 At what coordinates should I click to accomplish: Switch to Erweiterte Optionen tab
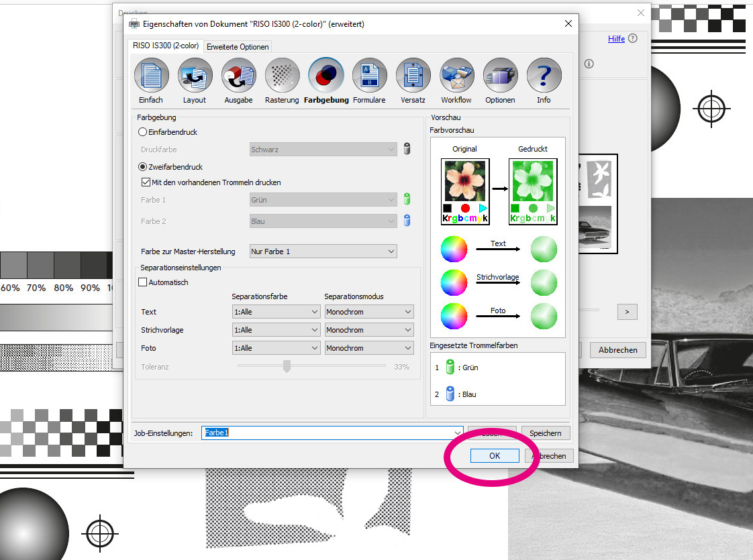pos(238,47)
